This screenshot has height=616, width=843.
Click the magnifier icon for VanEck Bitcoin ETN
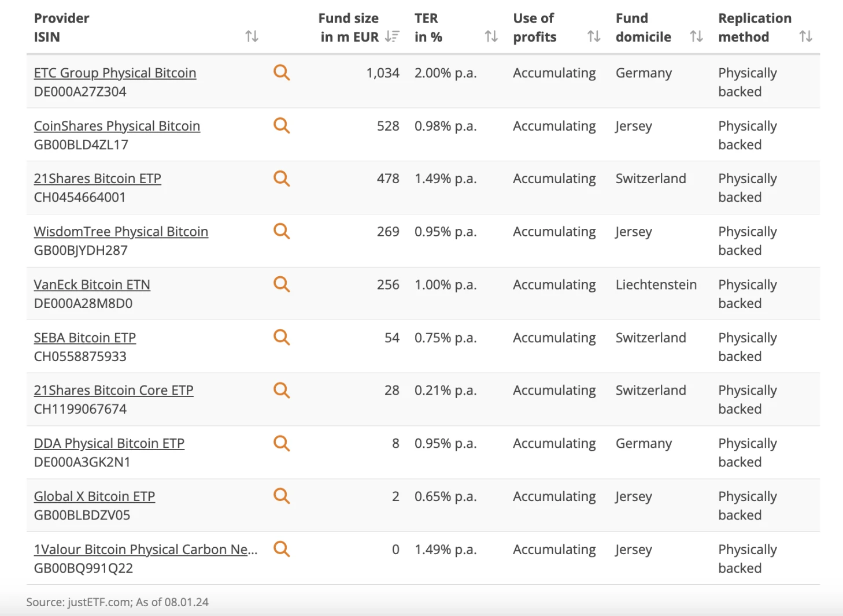click(282, 284)
